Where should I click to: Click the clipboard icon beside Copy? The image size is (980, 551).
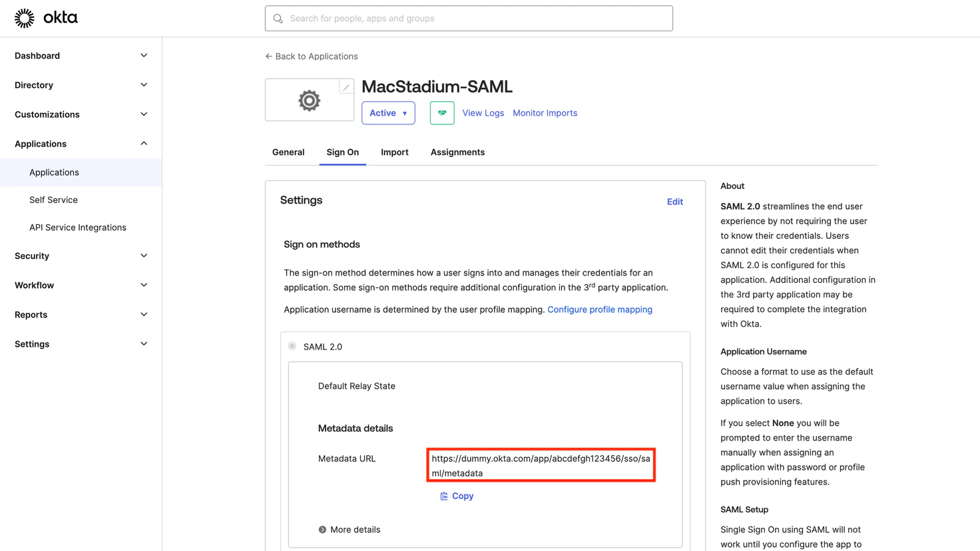pyautogui.click(x=444, y=496)
